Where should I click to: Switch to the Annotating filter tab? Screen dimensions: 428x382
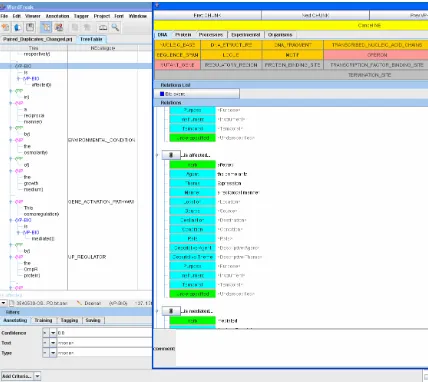[15, 320]
